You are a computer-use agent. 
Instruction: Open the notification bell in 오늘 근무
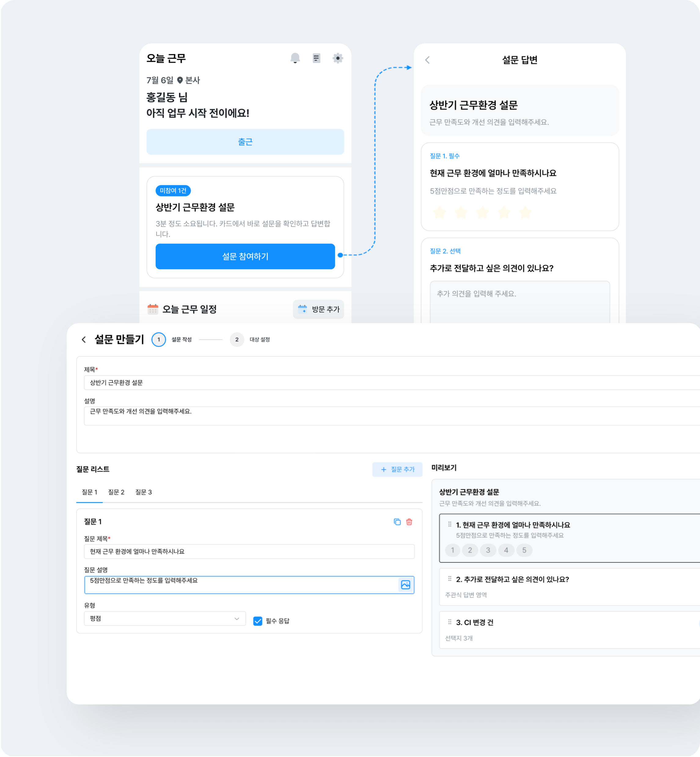pos(295,58)
